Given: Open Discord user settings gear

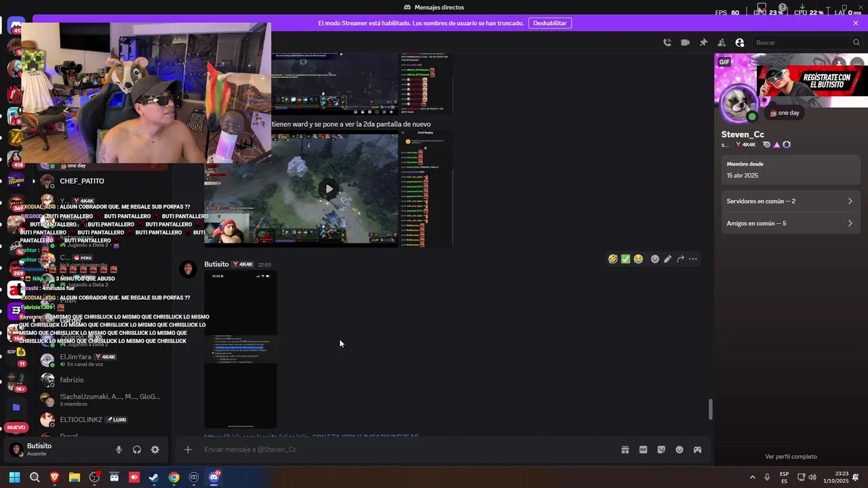Looking at the screenshot, I should [155, 450].
